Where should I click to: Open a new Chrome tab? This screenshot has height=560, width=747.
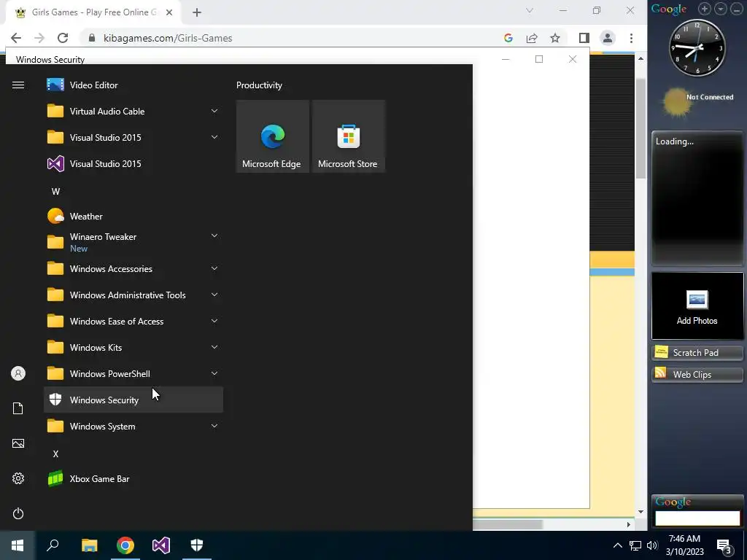(197, 12)
